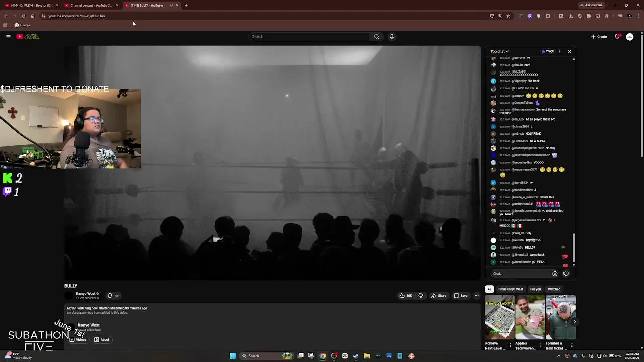The image size is (644, 362).
Task: Open the channel Videos button
Action: pos(78,340)
